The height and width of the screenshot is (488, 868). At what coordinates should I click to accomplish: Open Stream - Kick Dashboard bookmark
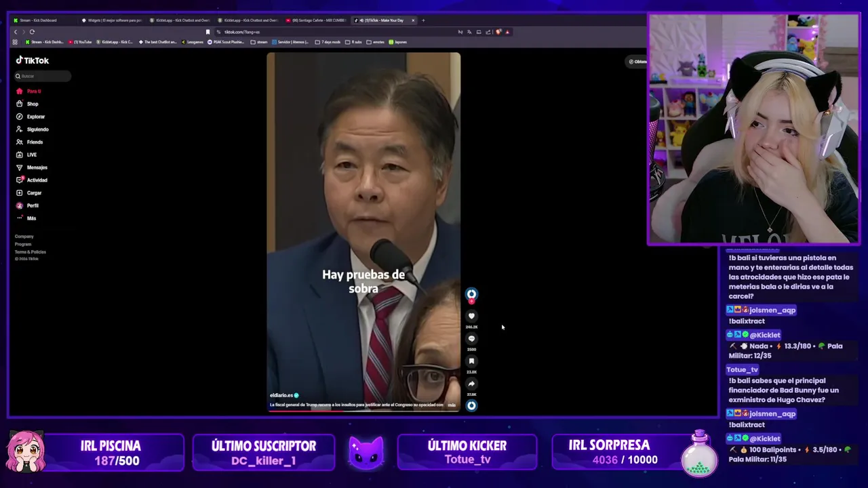[45, 42]
